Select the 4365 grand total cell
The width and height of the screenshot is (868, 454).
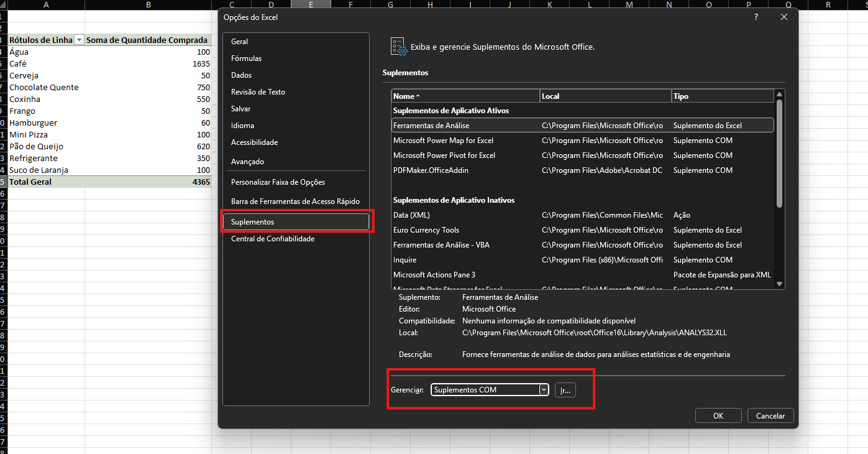148,182
